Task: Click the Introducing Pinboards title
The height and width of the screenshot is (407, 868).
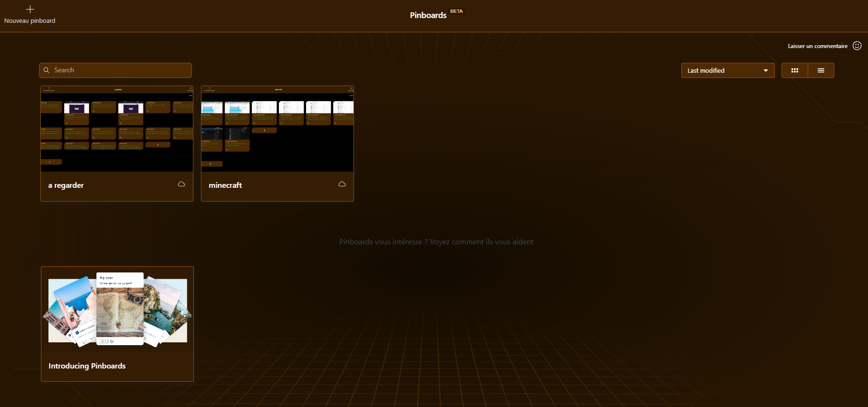Action: point(87,366)
